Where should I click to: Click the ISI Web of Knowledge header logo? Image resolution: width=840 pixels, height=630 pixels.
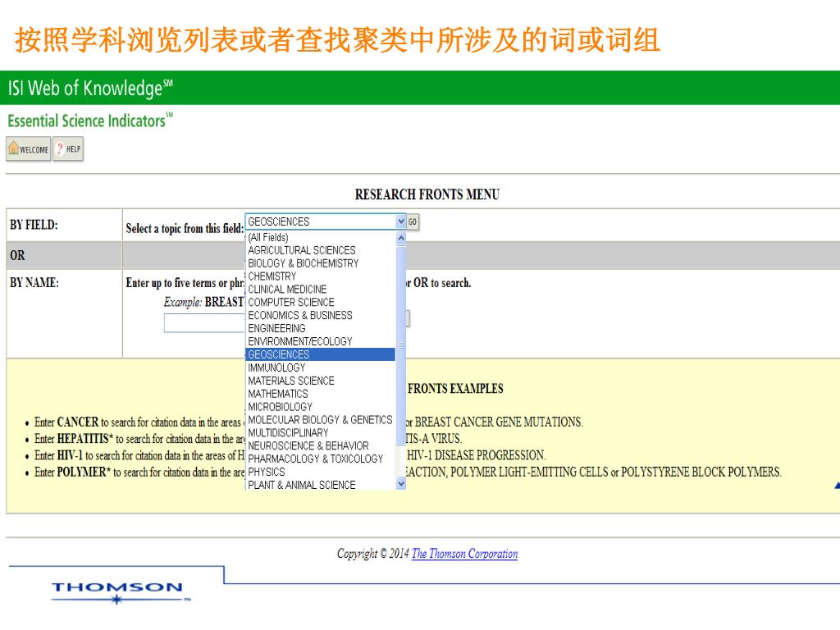[90, 88]
